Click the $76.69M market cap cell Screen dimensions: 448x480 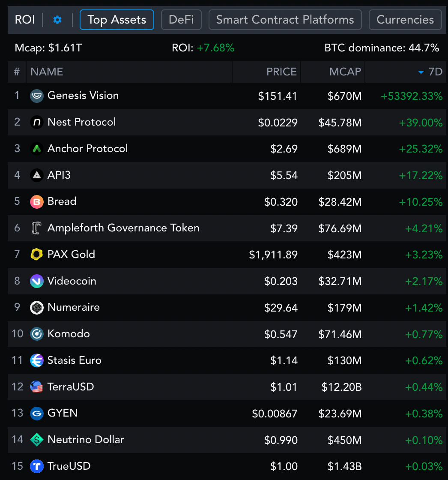click(x=340, y=229)
